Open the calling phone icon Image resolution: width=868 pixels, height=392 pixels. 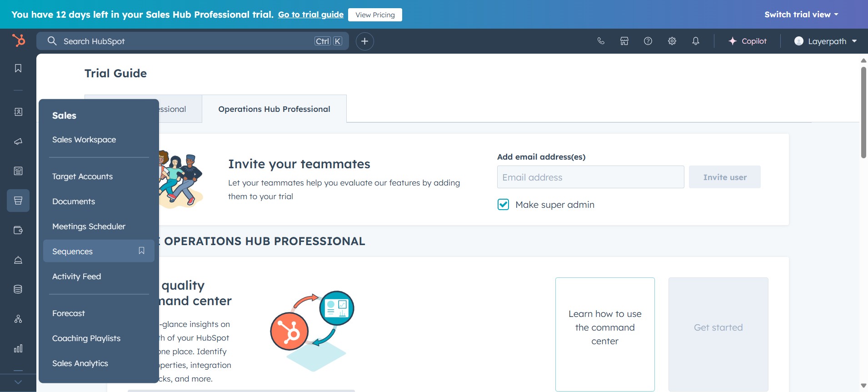click(601, 41)
